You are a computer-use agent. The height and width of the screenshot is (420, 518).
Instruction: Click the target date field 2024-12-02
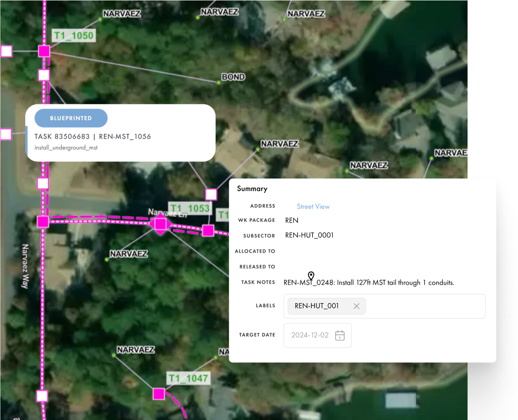pos(317,335)
